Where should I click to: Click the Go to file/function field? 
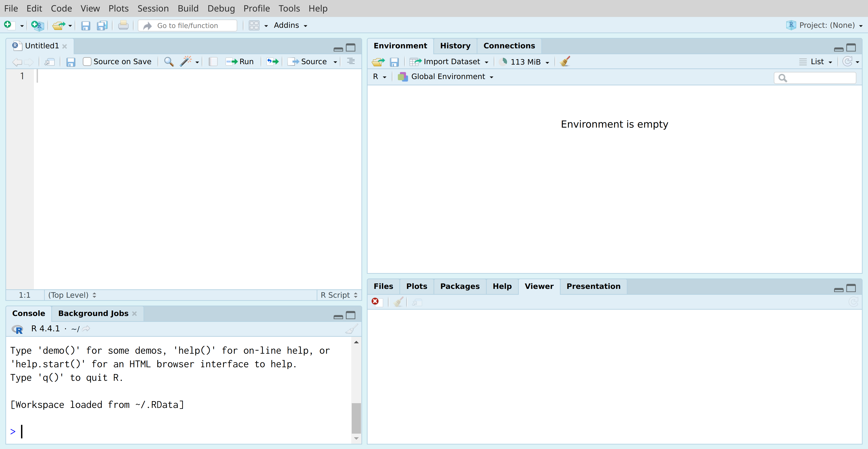[188, 26]
